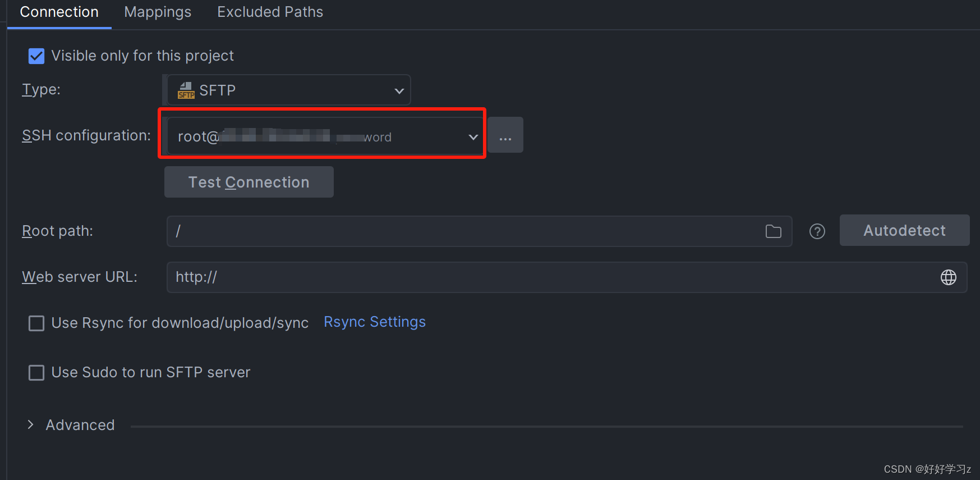Image resolution: width=980 pixels, height=480 pixels.
Task: Enable Use Sudo to run SFTP server
Action: pyautogui.click(x=36, y=372)
